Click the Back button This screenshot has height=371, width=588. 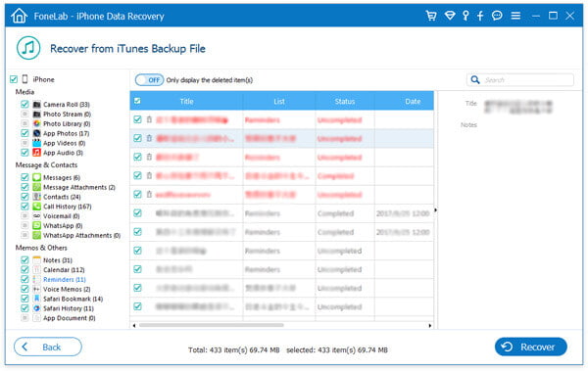pyautogui.click(x=48, y=347)
